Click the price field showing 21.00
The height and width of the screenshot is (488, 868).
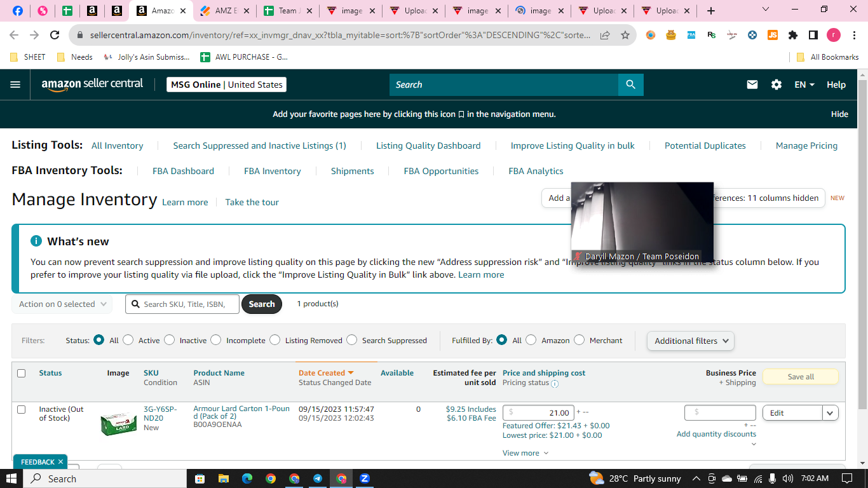pyautogui.click(x=538, y=412)
